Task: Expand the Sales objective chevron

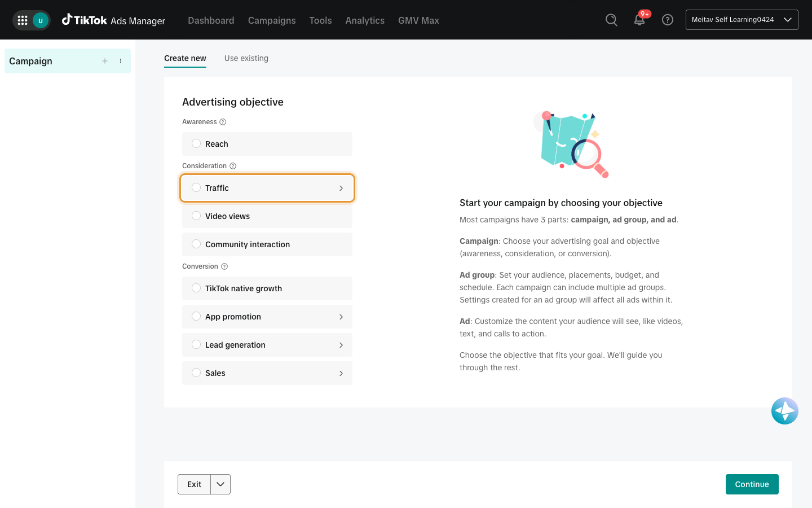Action: click(341, 373)
